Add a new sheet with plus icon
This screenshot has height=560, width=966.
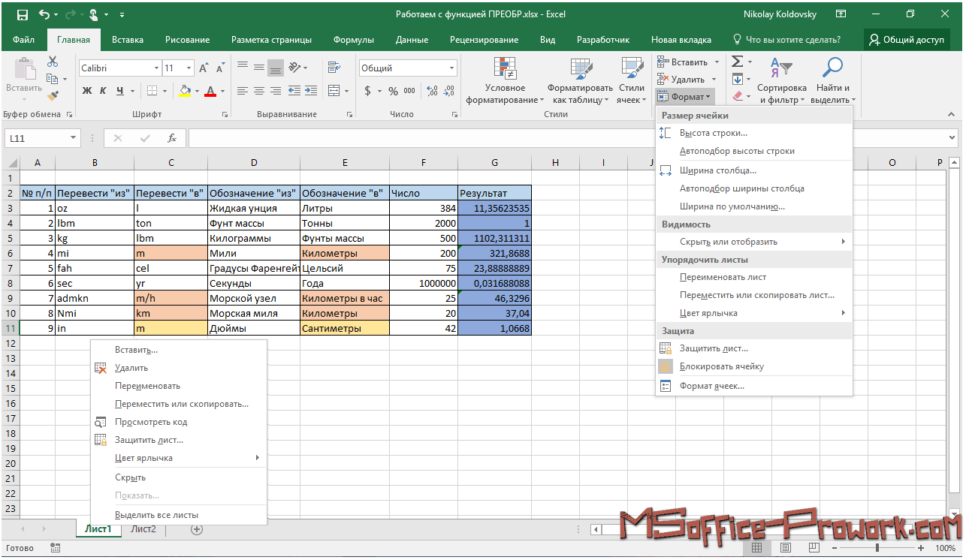point(197,529)
